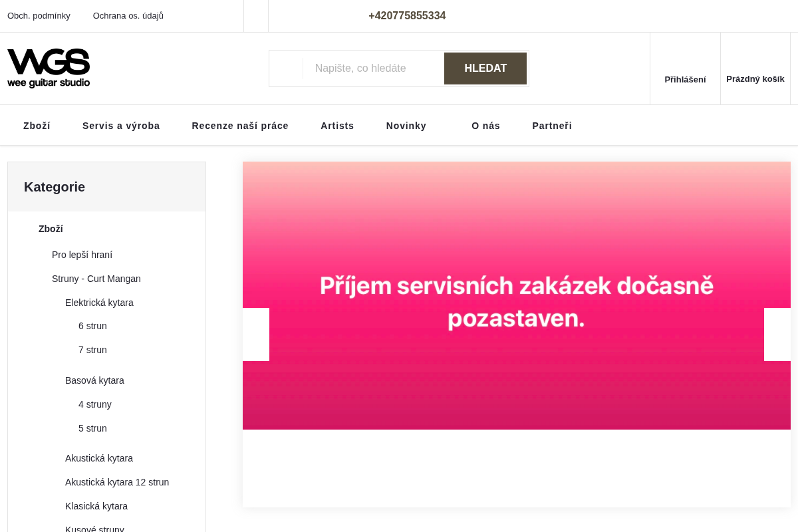798x532 pixels.
Task: Open the Pro lepší hraní category
Action: tap(82, 255)
